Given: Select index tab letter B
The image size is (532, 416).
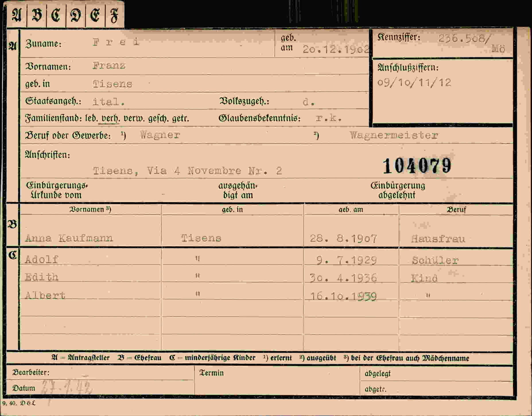Looking at the screenshot, I should click(x=37, y=15).
